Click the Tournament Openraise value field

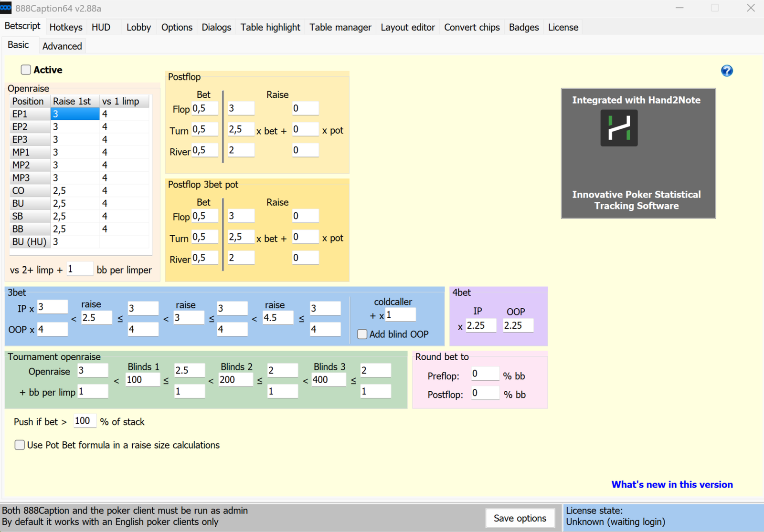[93, 370]
